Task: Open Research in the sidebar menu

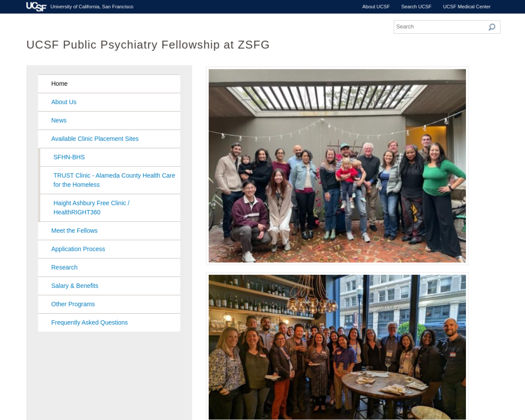Action: point(109,267)
